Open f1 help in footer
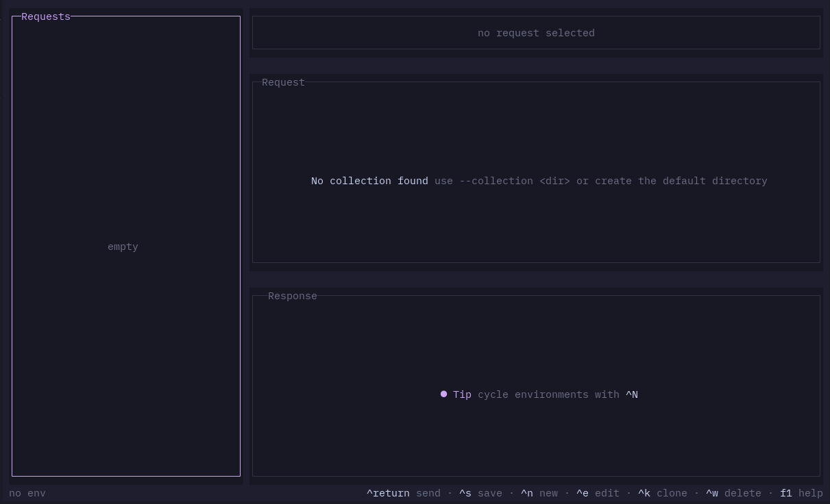 801,493
